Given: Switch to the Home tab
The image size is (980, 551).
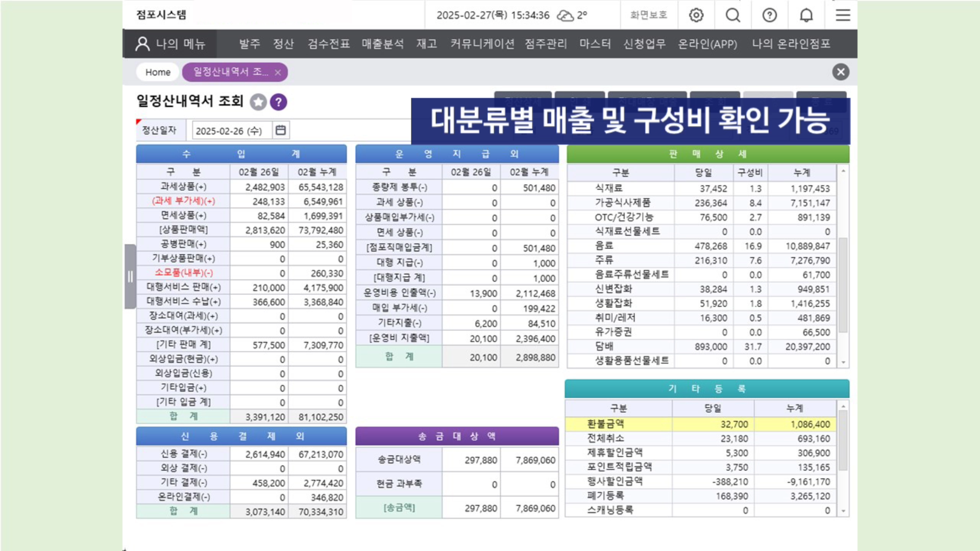Looking at the screenshot, I should (158, 72).
